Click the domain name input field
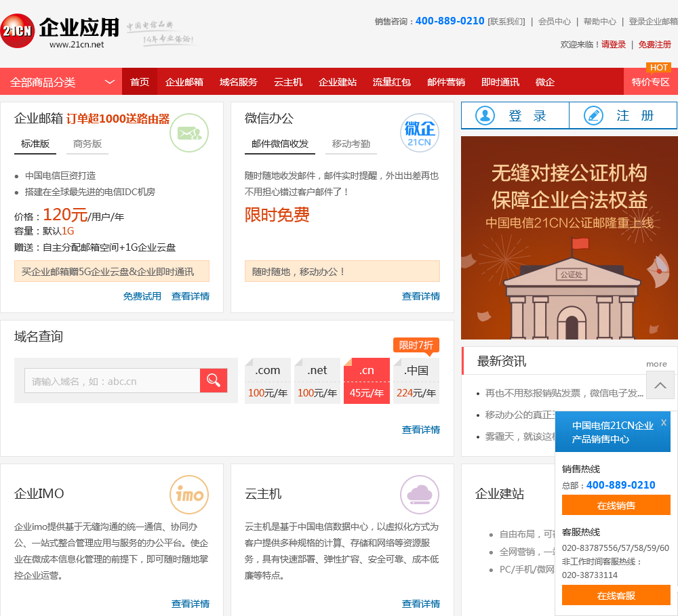This screenshot has height=616, width=678. coord(113,381)
